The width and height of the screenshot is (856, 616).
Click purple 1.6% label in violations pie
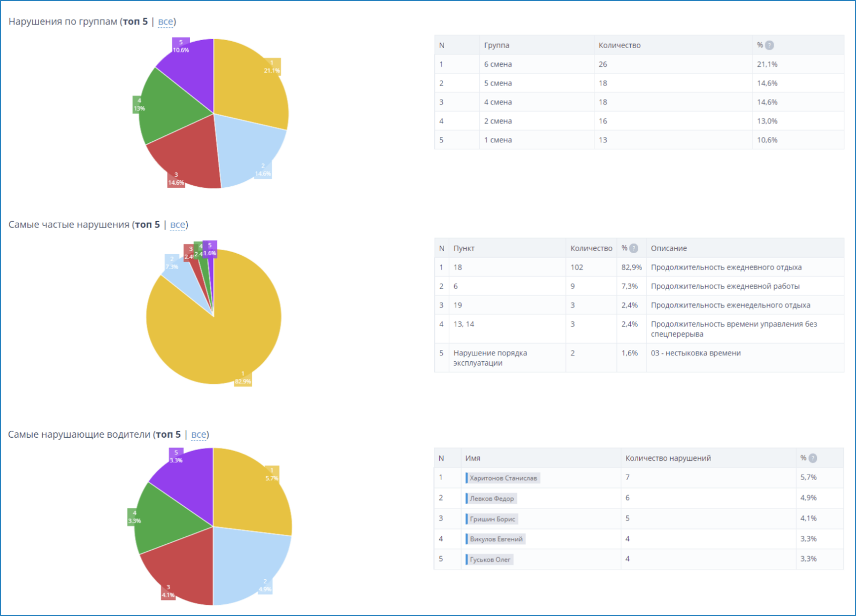210,249
